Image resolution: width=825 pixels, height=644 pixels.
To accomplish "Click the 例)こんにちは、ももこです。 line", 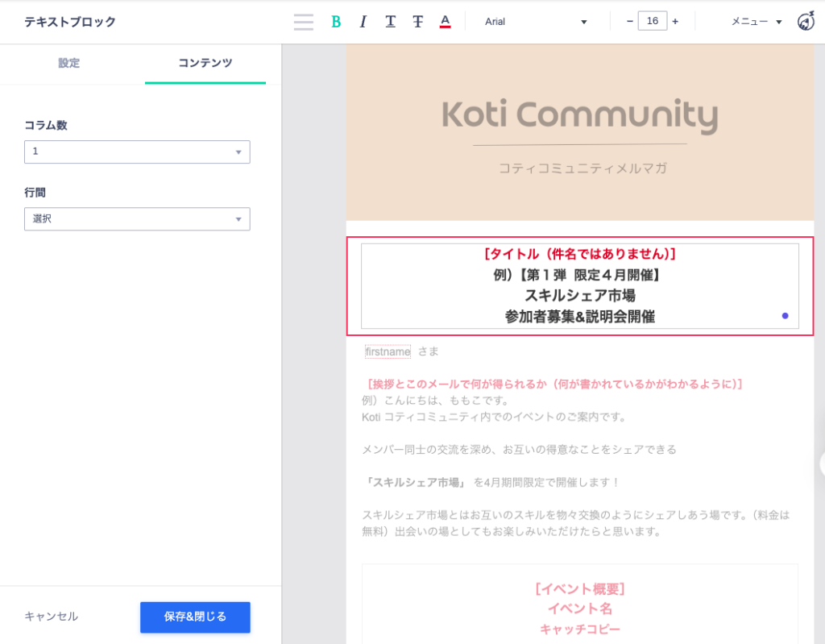I will [436, 401].
